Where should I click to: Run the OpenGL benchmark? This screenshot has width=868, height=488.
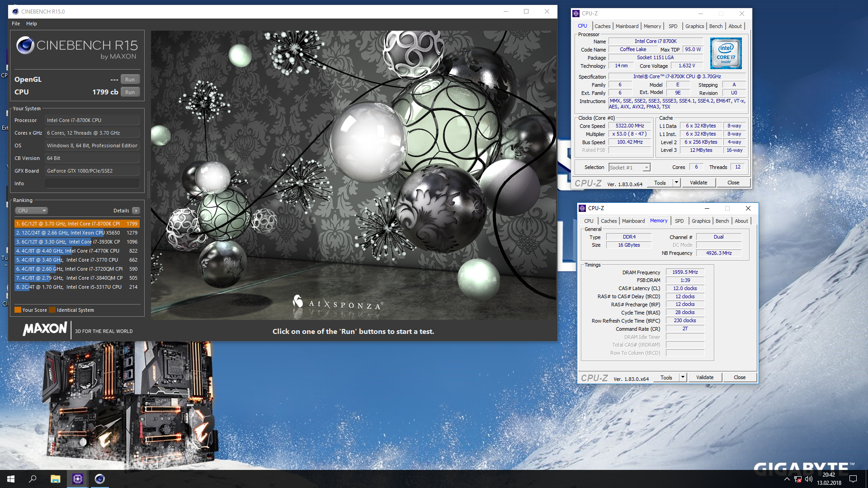pyautogui.click(x=130, y=80)
